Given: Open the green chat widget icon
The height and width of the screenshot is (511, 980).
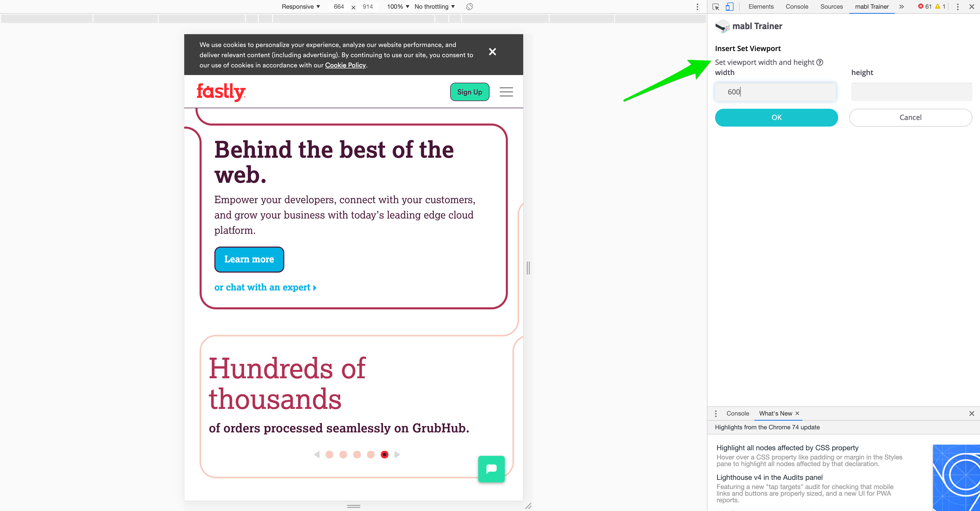Looking at the screenshot, I should tap(491, 469).
